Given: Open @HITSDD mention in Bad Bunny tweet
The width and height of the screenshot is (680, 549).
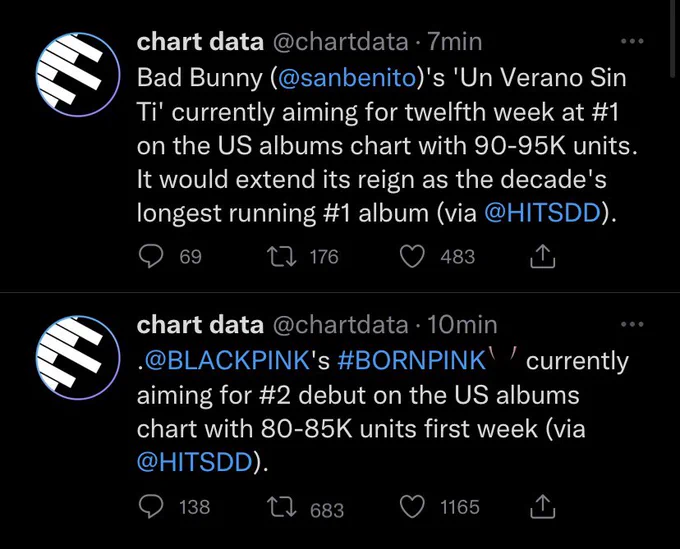Looking at the screenshot, I should pyautogui.click(x=542, y=213).
